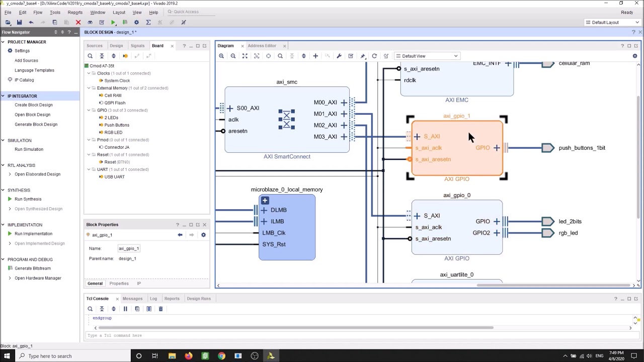Click the diagram search magnifier icon
This screenshot has width=644, height=362.
(280, 56)
